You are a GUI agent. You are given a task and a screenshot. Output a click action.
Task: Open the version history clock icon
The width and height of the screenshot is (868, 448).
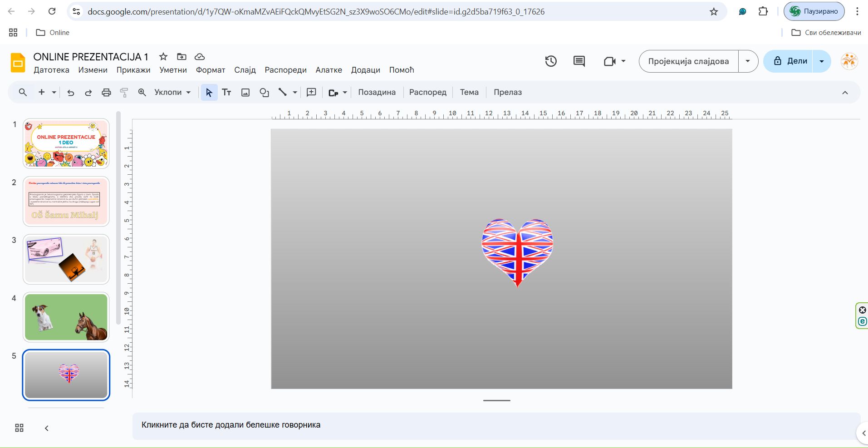551,61
